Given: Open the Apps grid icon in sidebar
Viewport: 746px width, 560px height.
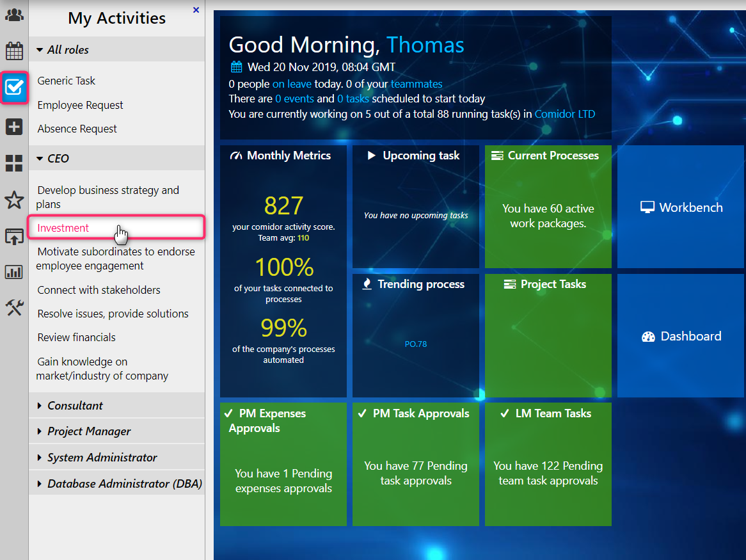Looking at the screenshot, I should 13,163.
